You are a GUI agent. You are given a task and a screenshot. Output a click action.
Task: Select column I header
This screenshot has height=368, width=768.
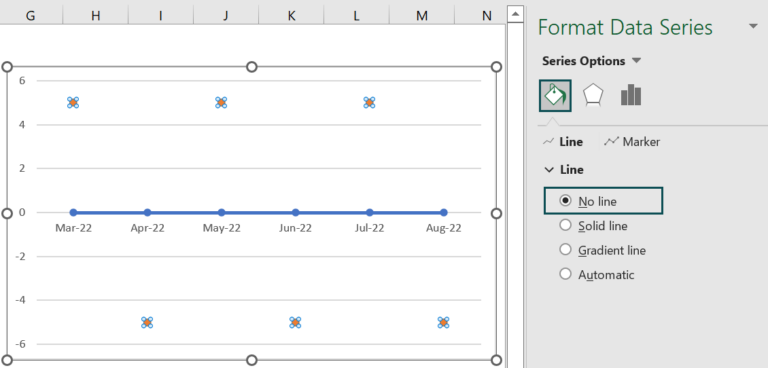tap(161, 16)
